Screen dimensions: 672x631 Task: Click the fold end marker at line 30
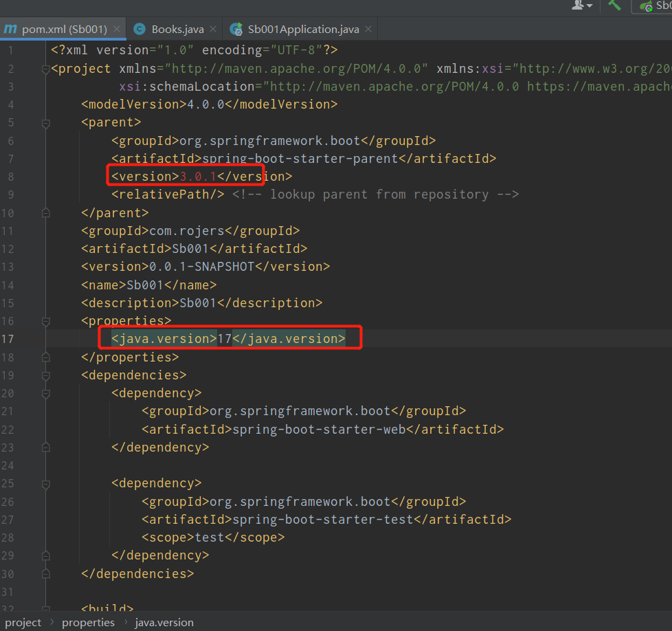[x=46, y=573]
